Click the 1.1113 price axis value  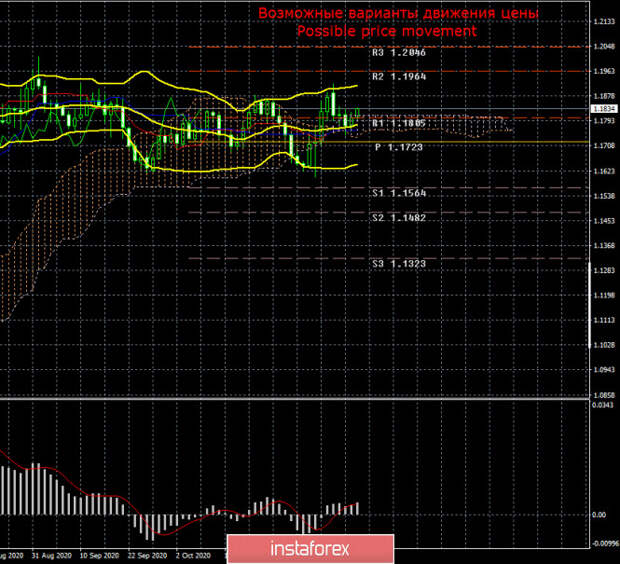(x=605, y=320)
